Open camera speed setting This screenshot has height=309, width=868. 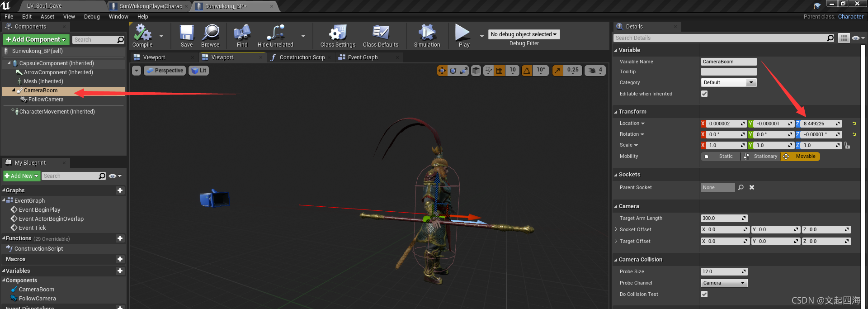(x=595, y=71)
